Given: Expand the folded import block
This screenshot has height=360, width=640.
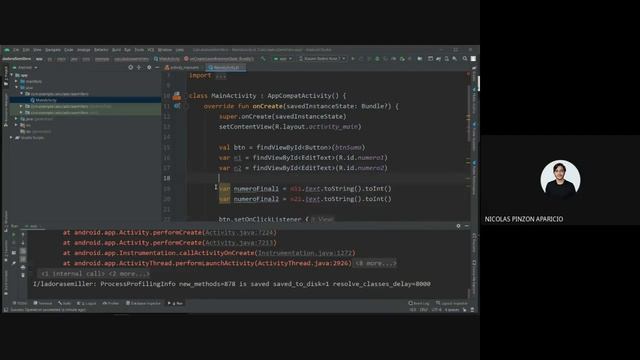Looking at the screenshot, I should (221, 76).
